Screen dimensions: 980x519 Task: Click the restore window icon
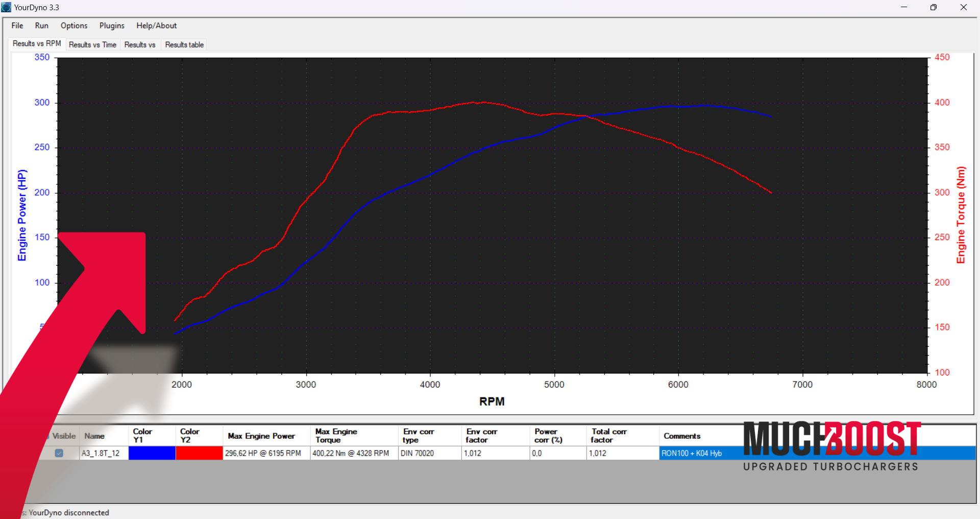(933, 7)
